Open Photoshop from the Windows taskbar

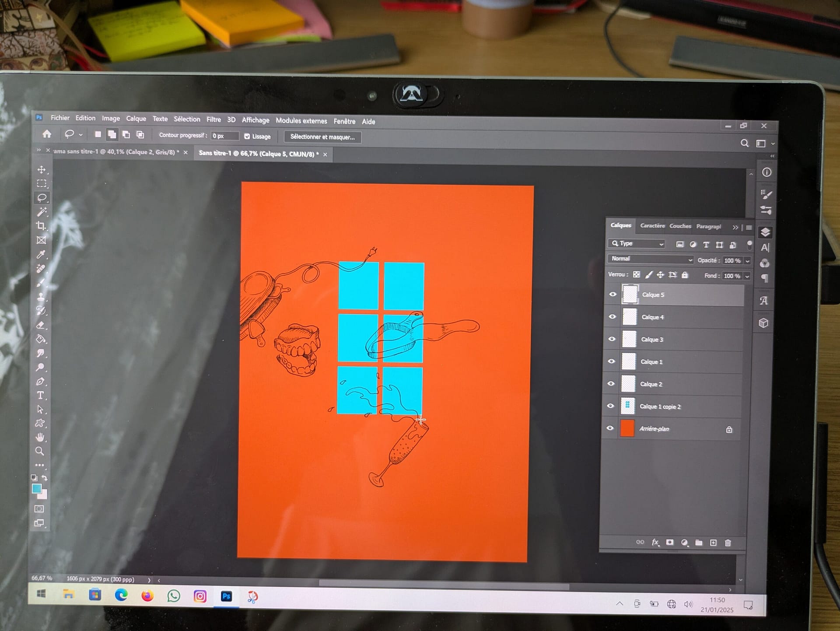coord(226,596)
